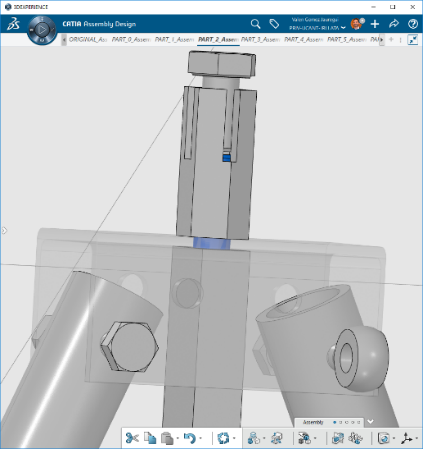This screenshot has height=449, width=423.
Task: Select the fifth action bar page dot
Action: coord(359,422)
